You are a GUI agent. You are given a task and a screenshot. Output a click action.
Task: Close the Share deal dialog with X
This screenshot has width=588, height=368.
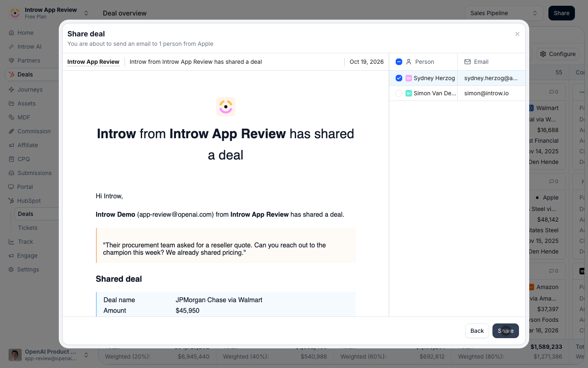pos(517,34)
